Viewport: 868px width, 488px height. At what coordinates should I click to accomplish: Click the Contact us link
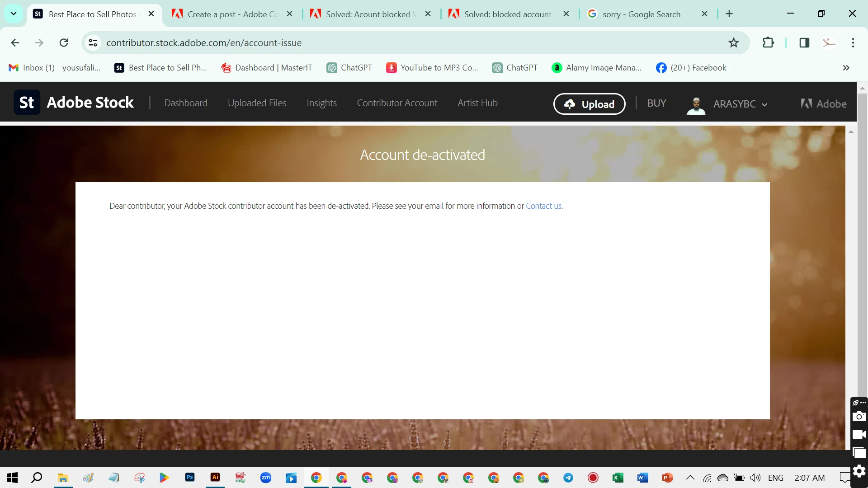(543, 206)
